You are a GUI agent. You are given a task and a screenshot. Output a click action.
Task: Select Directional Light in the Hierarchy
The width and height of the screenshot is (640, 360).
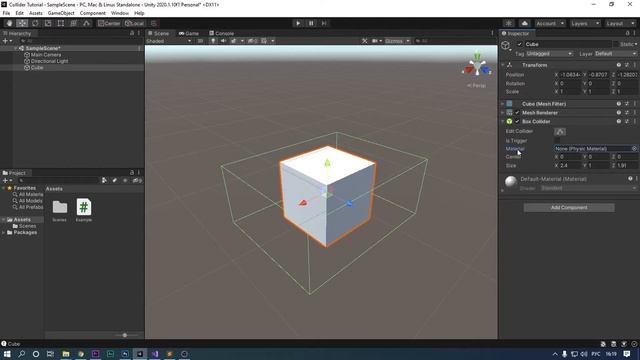coord(49,61)
